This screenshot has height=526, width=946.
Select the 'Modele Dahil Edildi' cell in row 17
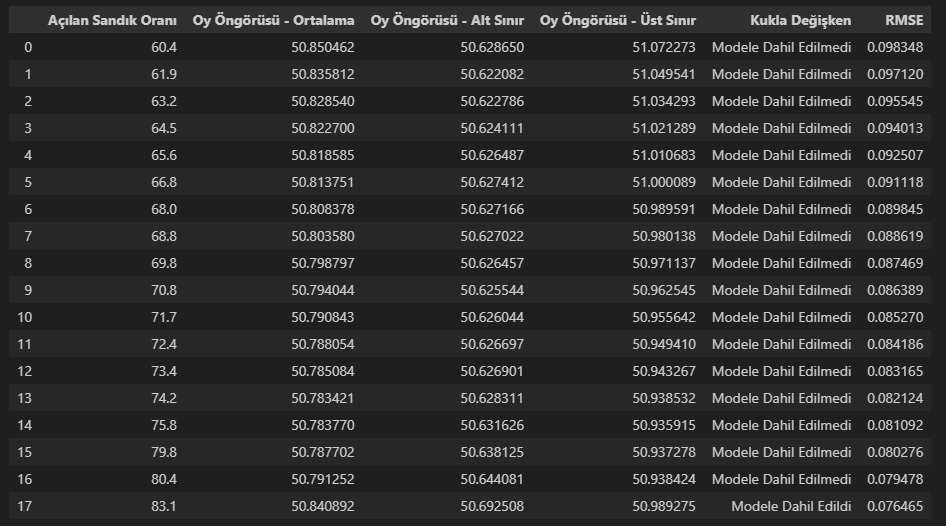pyautogui.click(x=791, y=506)
